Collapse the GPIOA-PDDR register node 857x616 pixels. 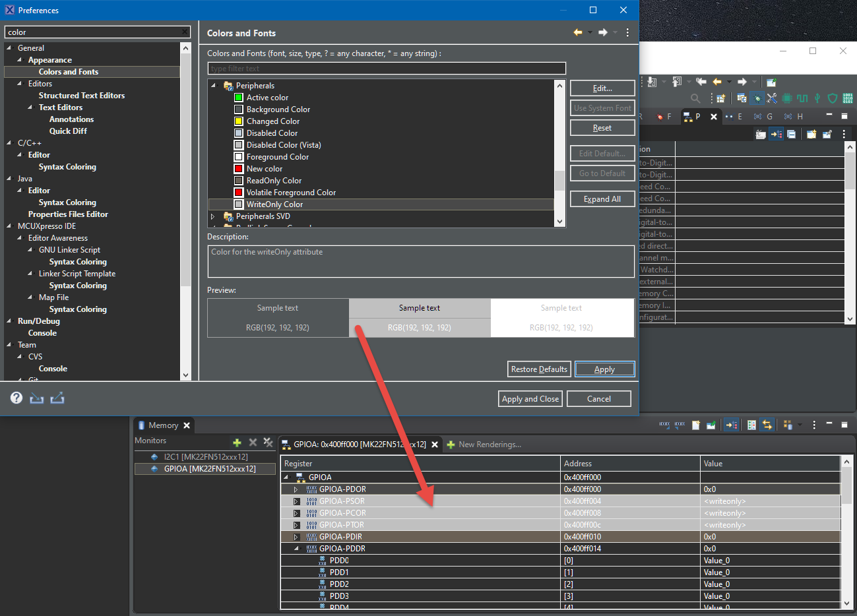pos(296,549)
